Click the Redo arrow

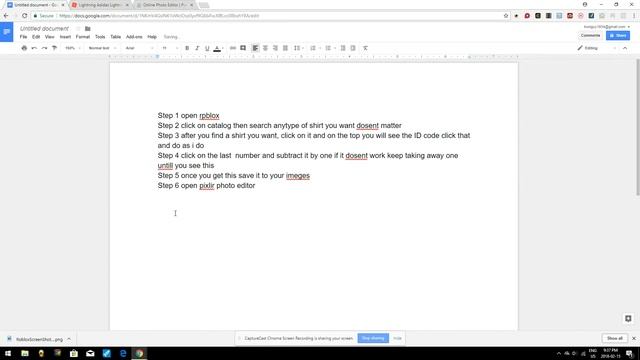44,48
